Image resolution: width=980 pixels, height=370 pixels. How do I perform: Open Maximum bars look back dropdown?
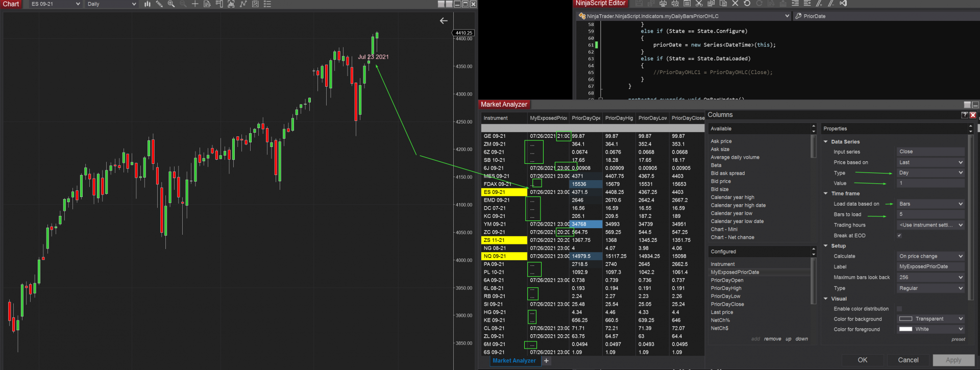coord(931,278)
